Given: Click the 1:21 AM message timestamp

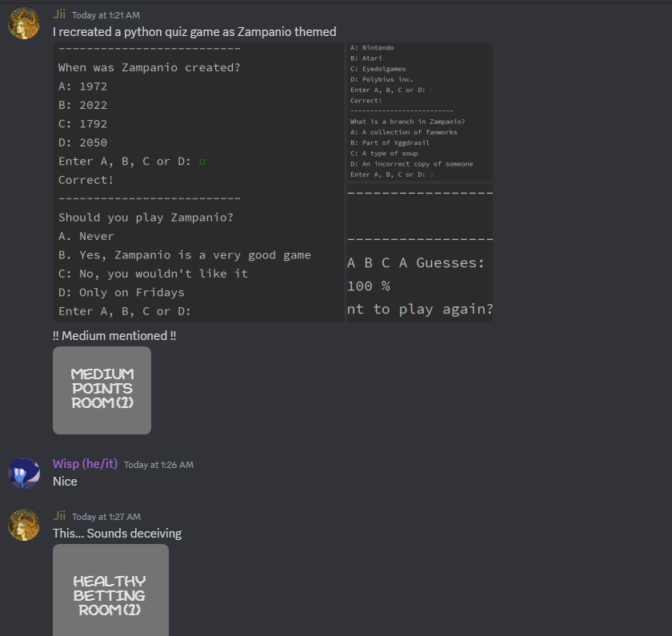Looking at the screenshot, I should coord(106,14).
